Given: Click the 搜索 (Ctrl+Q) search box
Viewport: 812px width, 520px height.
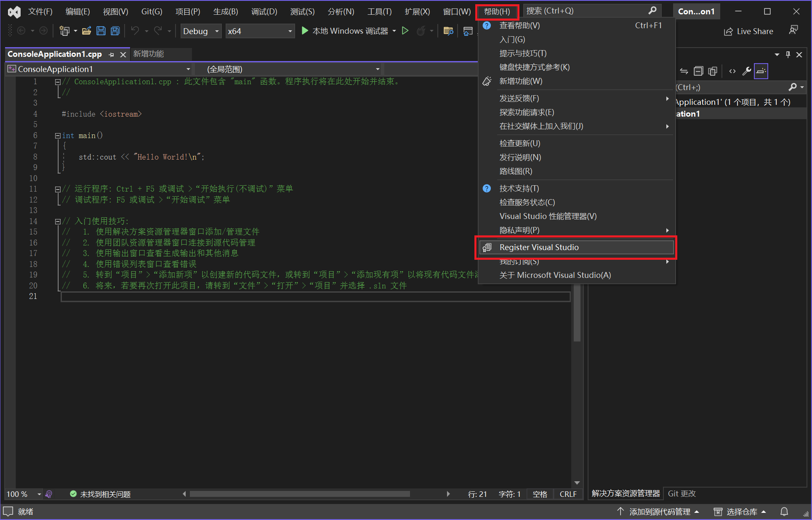Looking at the screenshot, I should pos(591,11).
